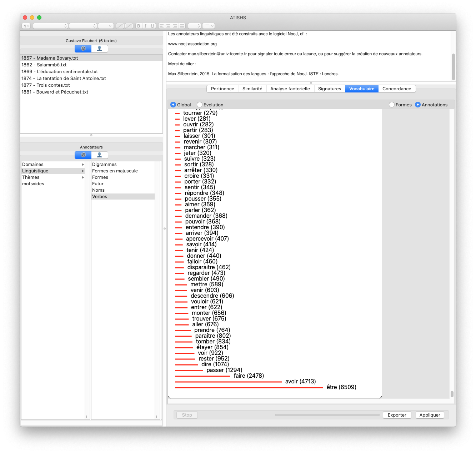
Task: Click the justify text alignment icon
Action: click(182, 26)
